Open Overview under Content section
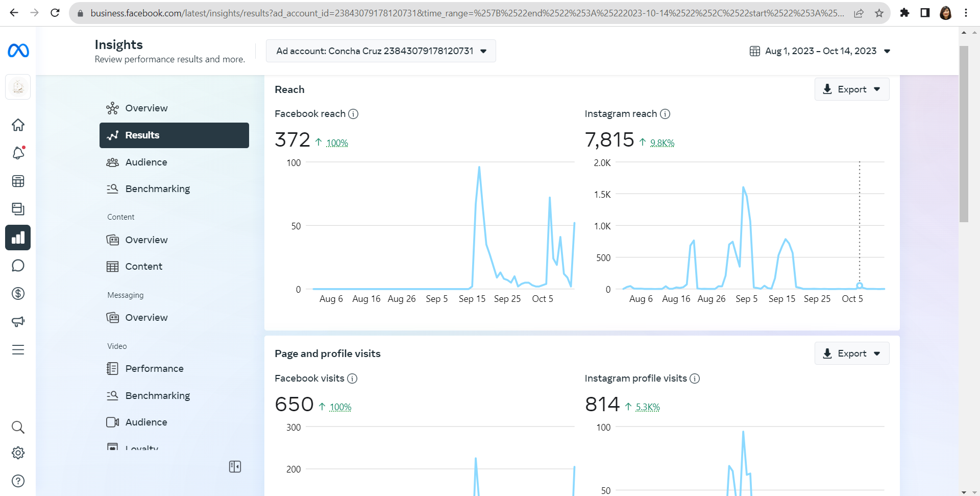The height and width of the screenshot is (496, 980). pos(174,240)
